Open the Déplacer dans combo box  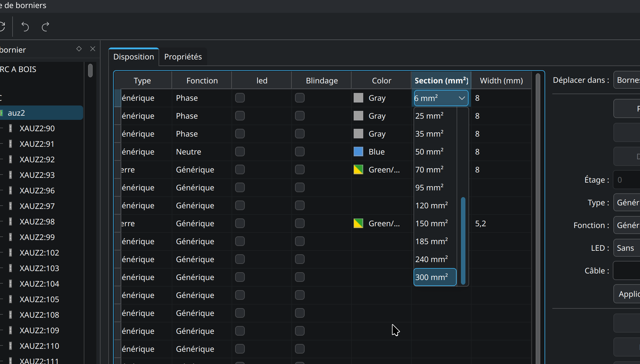[627, 80]
